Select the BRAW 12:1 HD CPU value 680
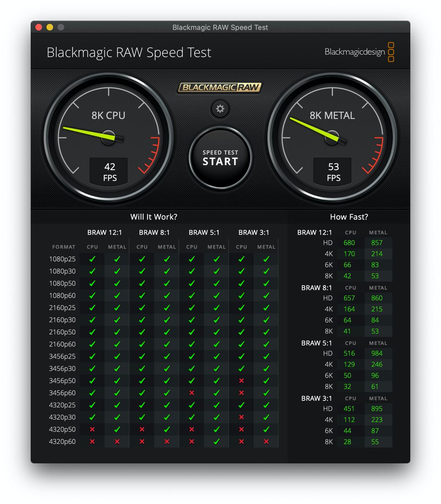The image size is (441, 504). [x=349, y=243]
